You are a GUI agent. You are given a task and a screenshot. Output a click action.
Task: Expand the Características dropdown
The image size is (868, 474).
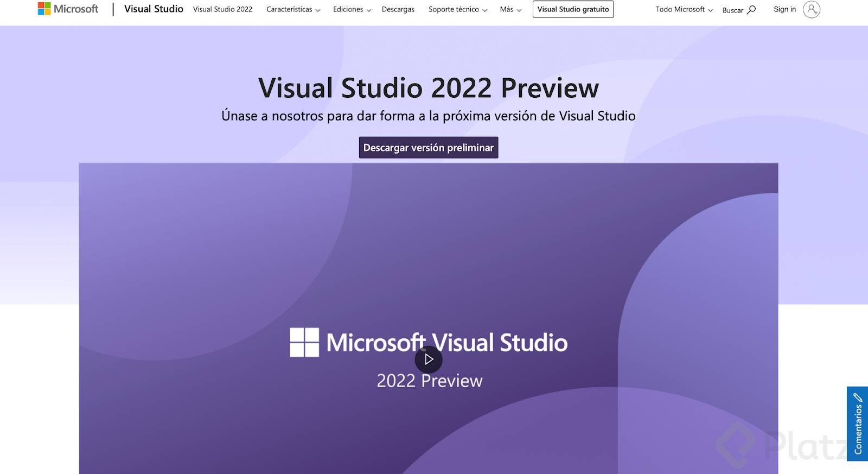[x=293, y=9]
